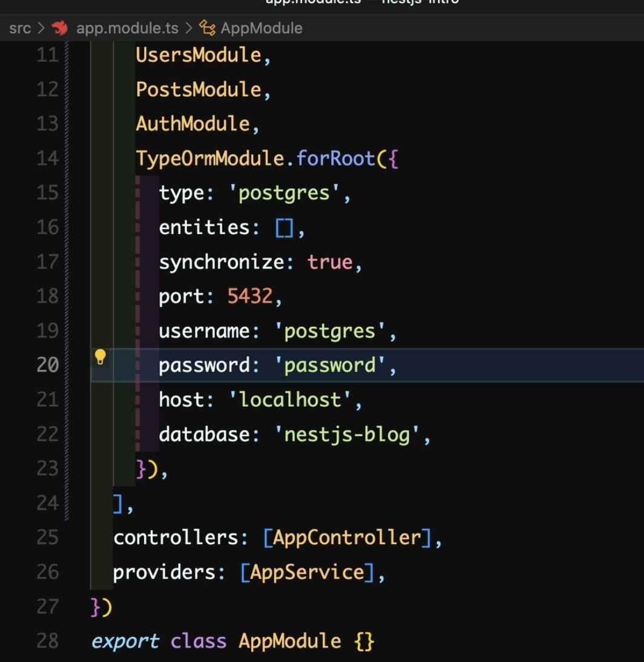
Task: Click the 'type' property key
Action: click(182, 194)
